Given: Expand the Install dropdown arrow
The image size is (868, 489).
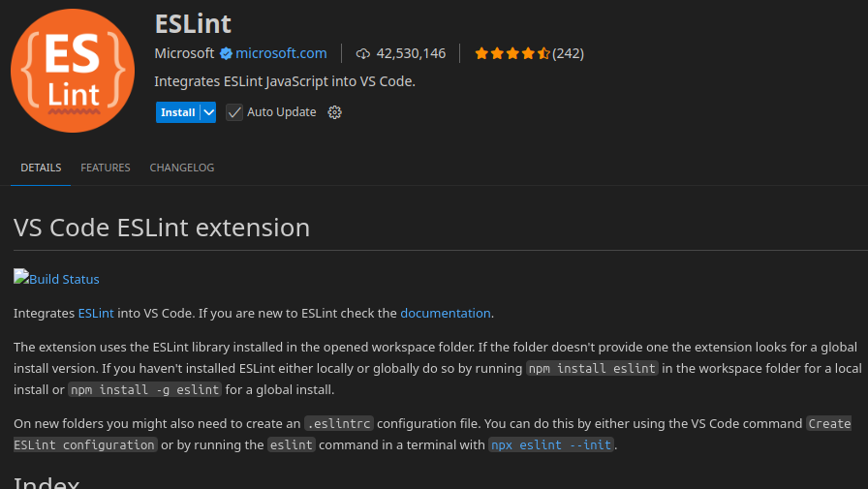Looking at the screenshot, I should click(x=209, y=112).
